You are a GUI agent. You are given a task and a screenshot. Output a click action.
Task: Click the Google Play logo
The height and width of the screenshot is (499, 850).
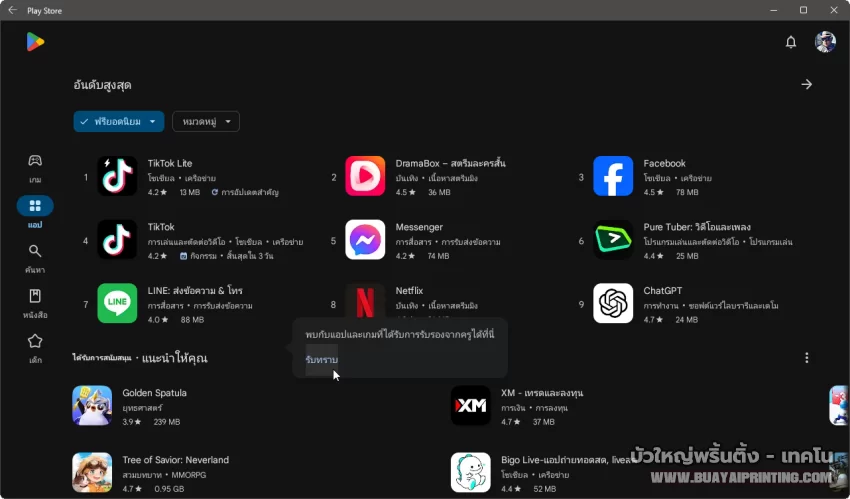(35, 42)
